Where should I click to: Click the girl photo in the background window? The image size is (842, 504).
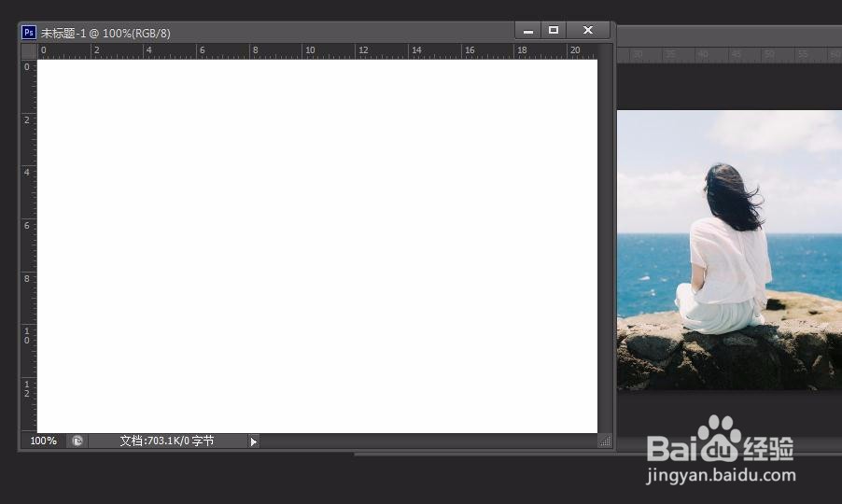point(729,249)
